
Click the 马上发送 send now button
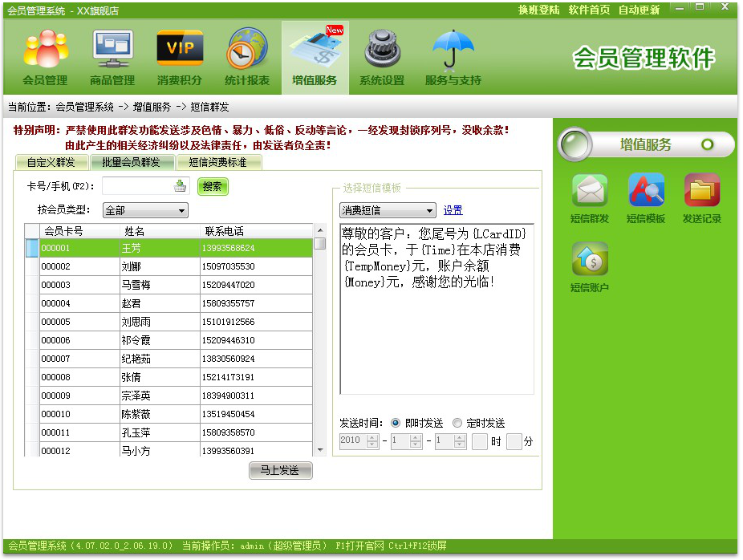pyautogui.click(x=279, y=471)
